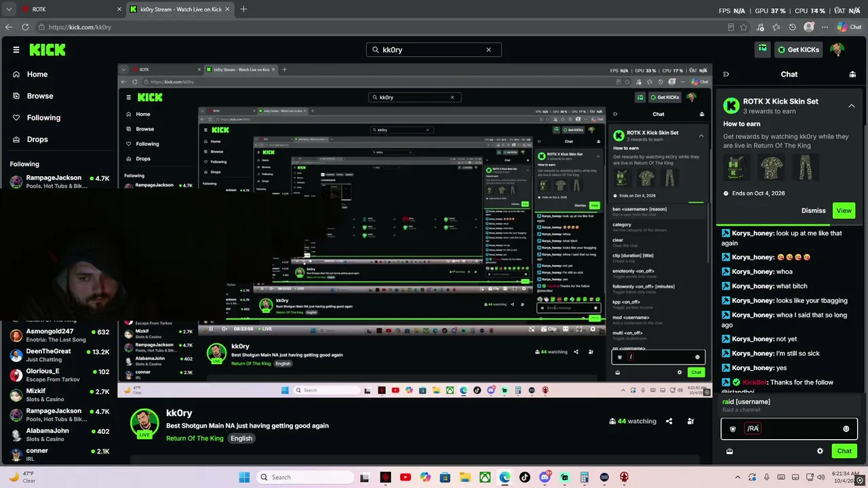
Task: Open Windows Start menu
Action: (244, 477)
